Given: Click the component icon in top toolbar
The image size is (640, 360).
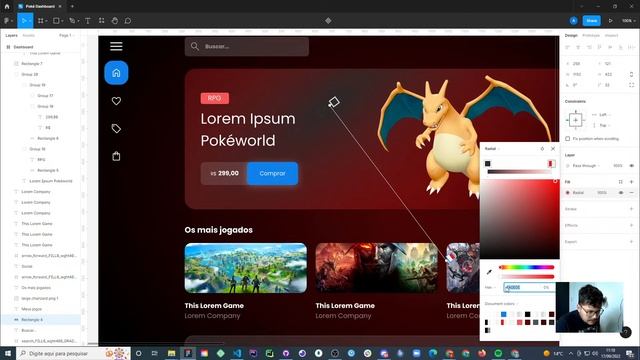Looking at the screenshot, I should (328, 20).
